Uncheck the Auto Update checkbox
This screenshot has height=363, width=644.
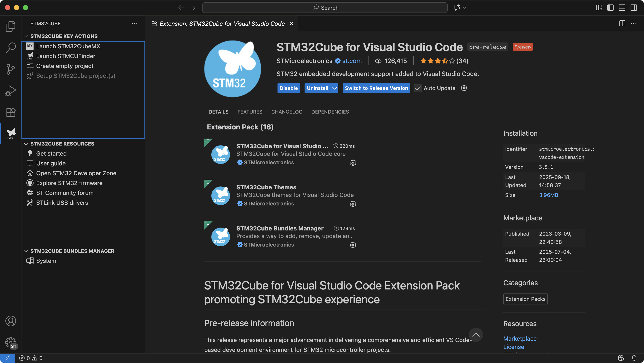pyautogui.click(x=418, y=88)
